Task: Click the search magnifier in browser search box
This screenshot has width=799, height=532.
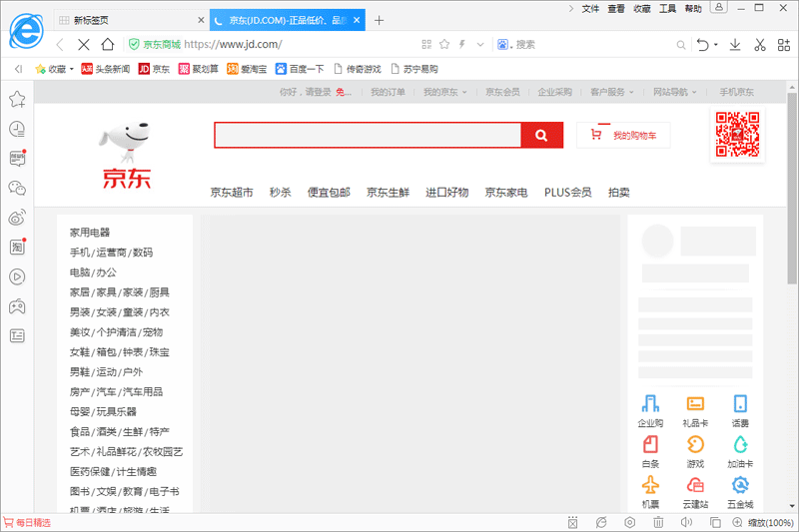Action: click(x=681, y=45)
